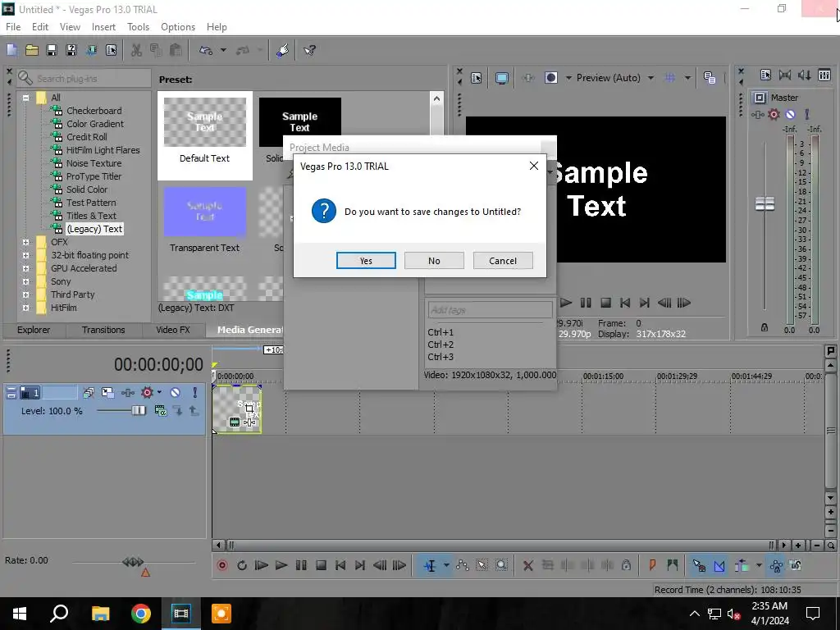Expand the GPU Accelerated folder
Screen dimensions: 840x630
pos(25,268)
